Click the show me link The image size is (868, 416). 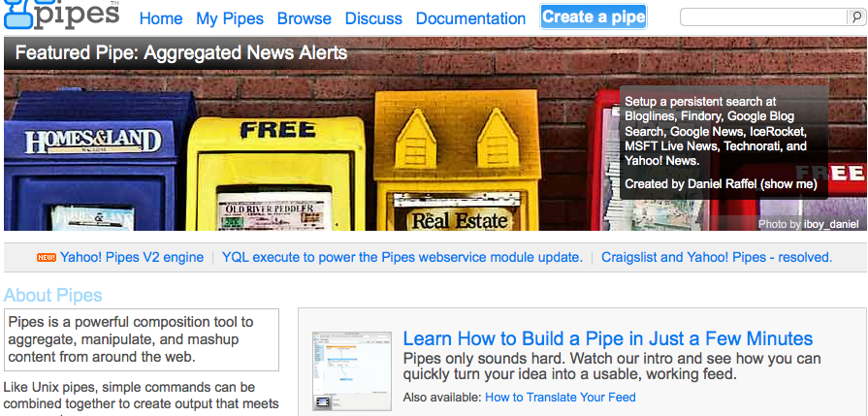coord(788,184)
